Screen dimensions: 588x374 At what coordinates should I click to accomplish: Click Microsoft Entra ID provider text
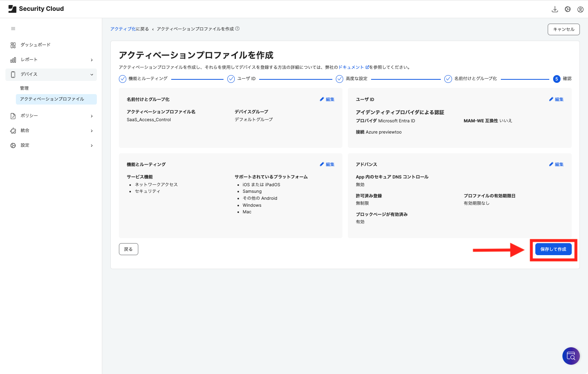click(397, 121)
